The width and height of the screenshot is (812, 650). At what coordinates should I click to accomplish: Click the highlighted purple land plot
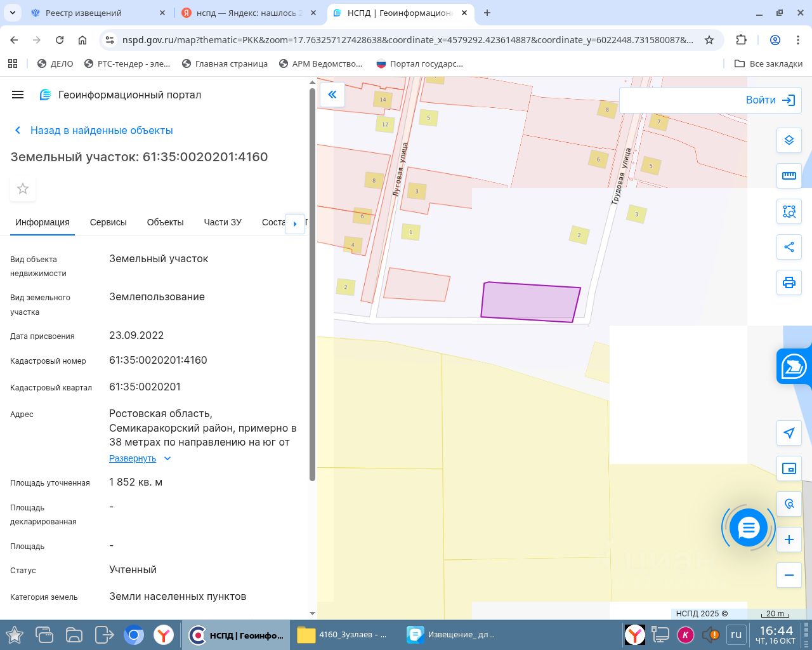tap(530, 303)
